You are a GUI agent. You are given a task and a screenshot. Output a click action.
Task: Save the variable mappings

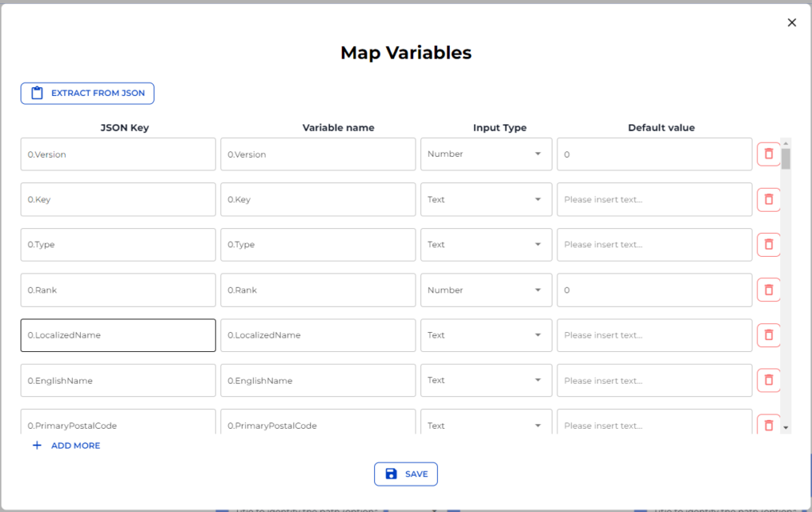coord(406,474)
